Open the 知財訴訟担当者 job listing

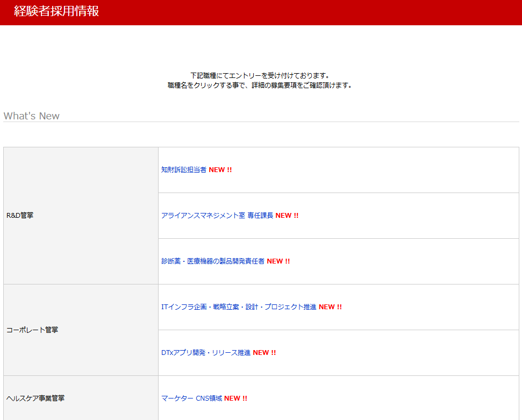184,170
